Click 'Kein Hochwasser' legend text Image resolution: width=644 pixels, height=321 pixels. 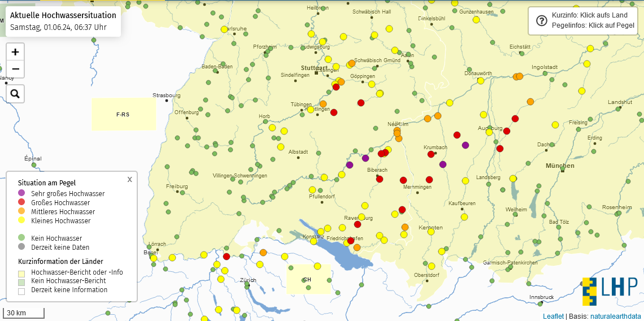pyautogui.click(x=56, y=238)
